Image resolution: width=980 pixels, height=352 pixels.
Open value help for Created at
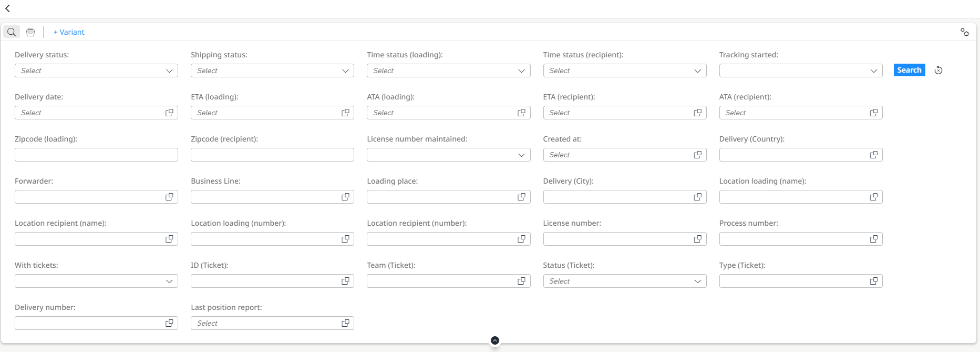698,155
